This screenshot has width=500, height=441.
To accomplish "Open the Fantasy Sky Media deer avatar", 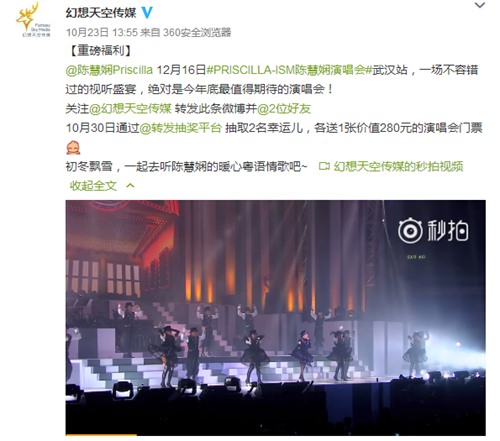I will (x=33, y=19).
